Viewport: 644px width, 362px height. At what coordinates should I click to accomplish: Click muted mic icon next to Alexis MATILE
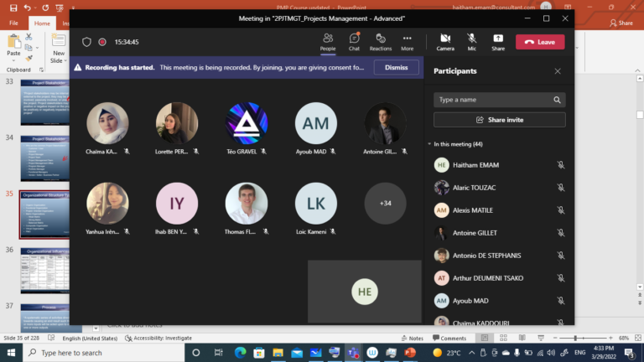561,210
